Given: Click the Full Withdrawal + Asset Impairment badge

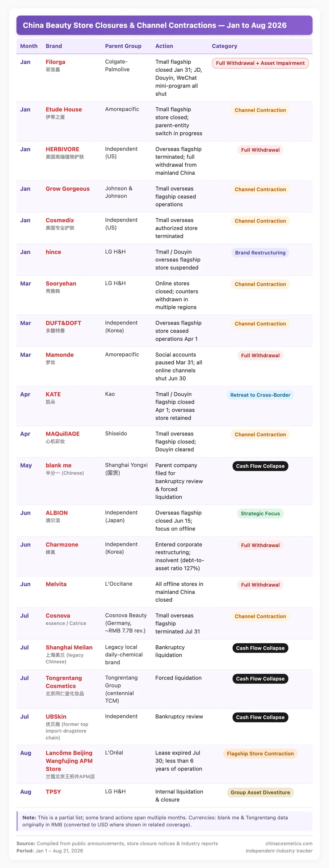Looking at the screenshot, I should click(260, 63).
